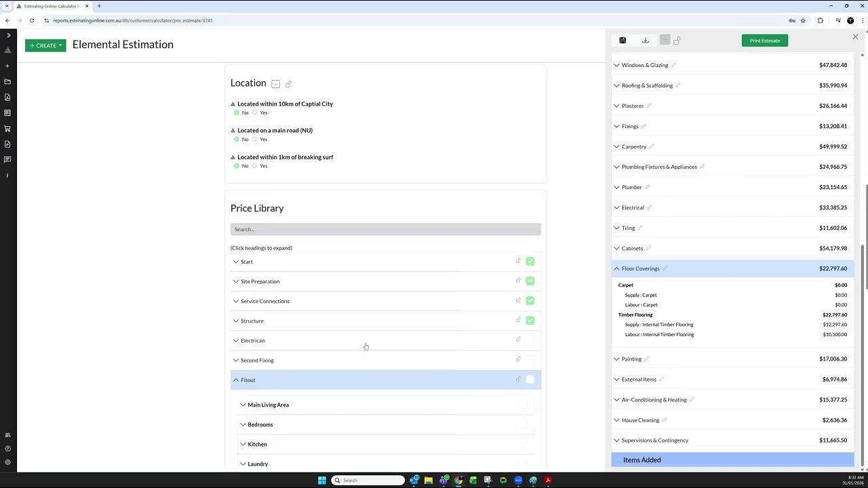This screenshot has width=868, height=488.
Task: Select Yes for within 1km of breaking surf
Action: point(255,165)
